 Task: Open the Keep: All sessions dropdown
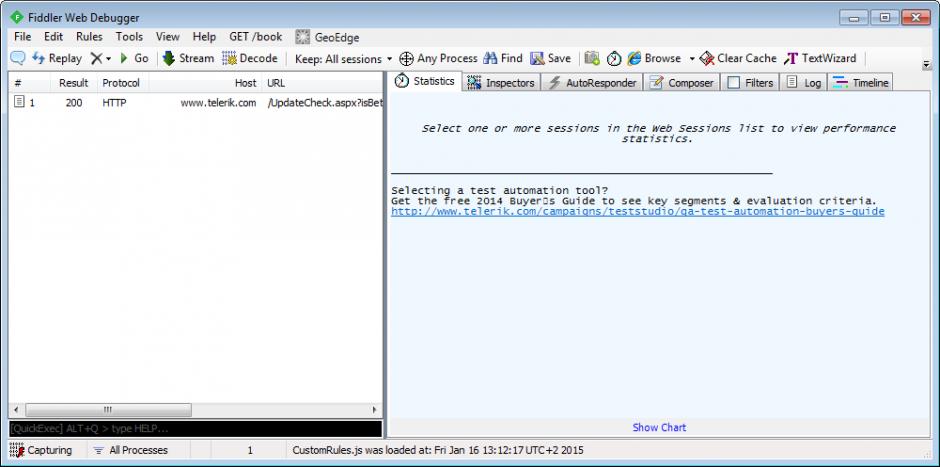(x=343, y=59)
